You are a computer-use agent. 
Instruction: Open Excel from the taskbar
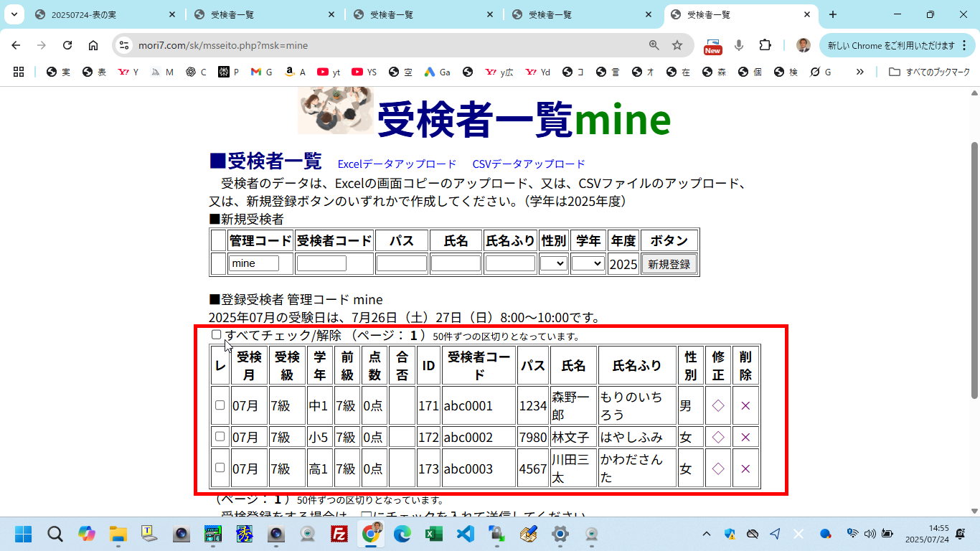(433, 534)
